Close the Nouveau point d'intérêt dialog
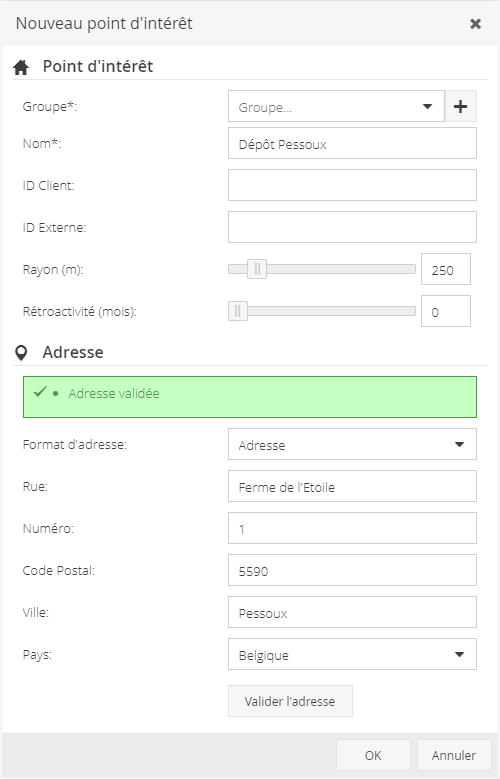 475,24
